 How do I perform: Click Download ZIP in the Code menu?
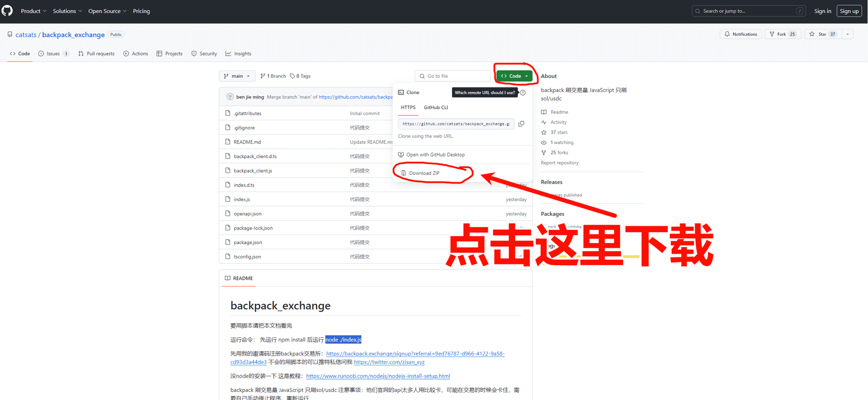424,173
